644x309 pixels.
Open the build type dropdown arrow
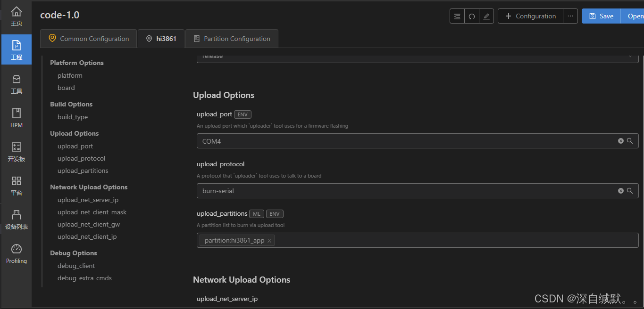[x=630, y=57]
